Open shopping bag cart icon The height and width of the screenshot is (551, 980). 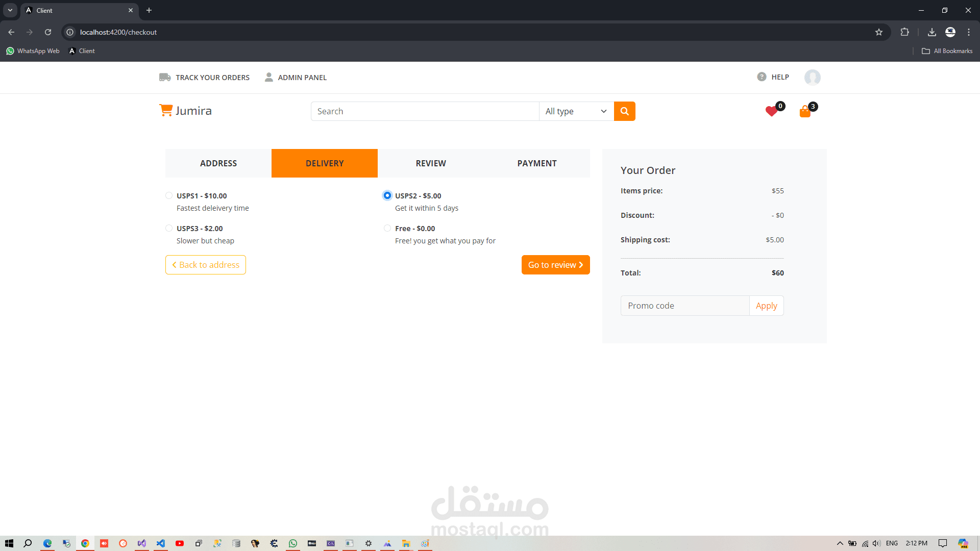(x=805, y=112)
